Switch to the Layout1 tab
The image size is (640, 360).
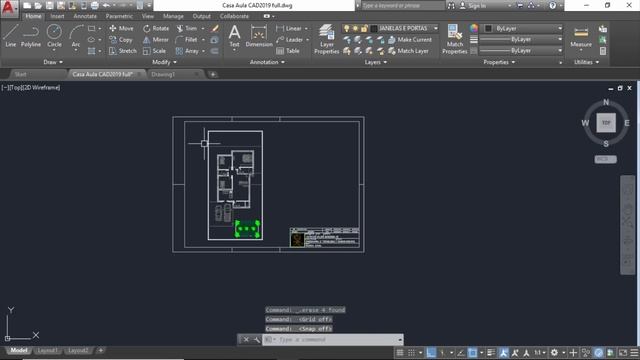(47, 351)
